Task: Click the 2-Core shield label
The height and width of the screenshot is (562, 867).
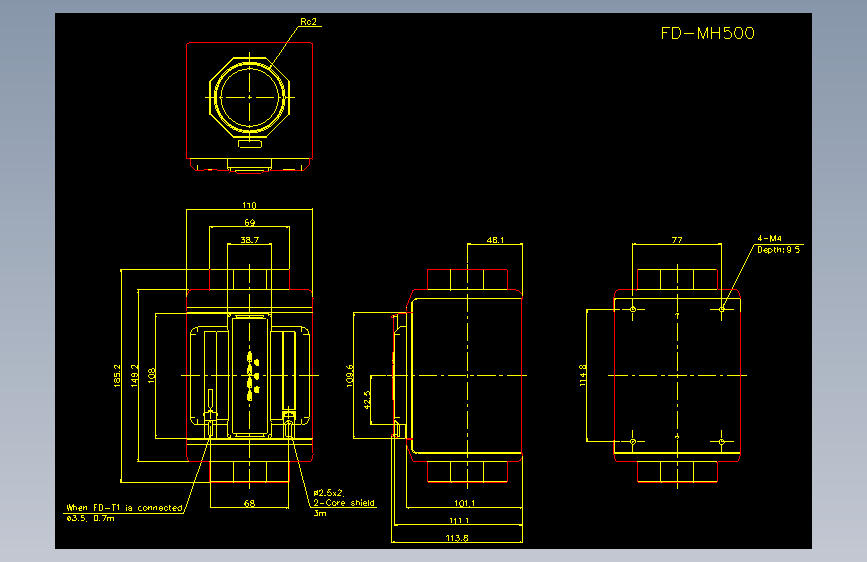Action: 344,503
